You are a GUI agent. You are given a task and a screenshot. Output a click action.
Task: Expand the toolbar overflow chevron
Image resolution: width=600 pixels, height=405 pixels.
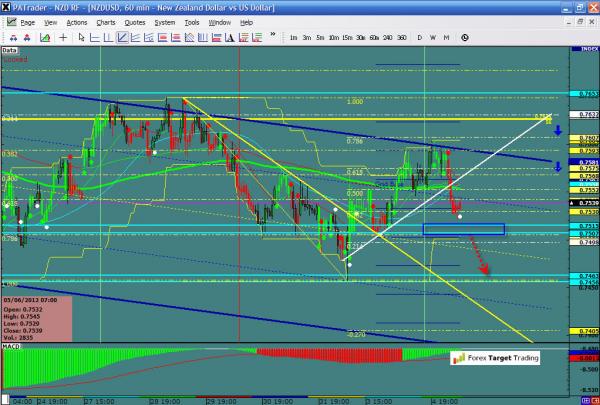(273, 34)
